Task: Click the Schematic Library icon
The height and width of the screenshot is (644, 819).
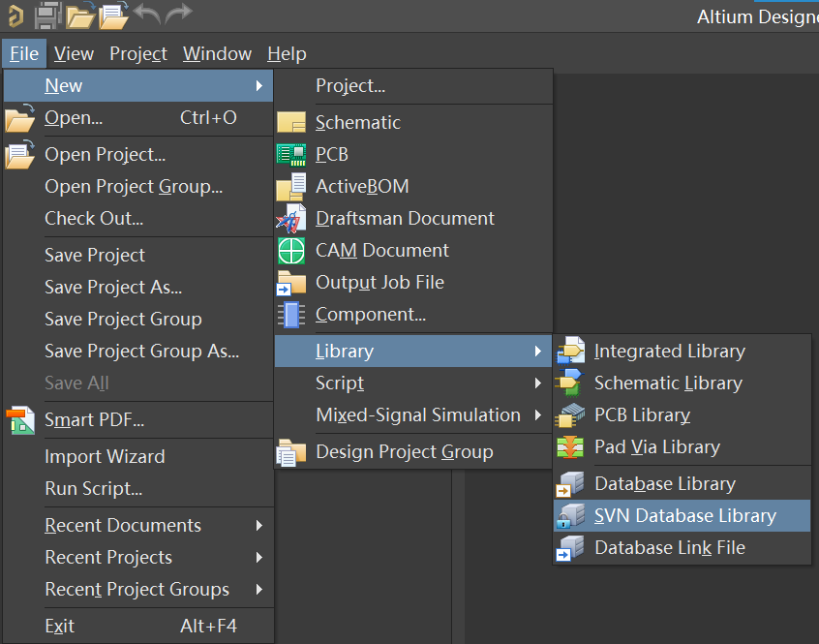Action: pyautogui.click(x=570, y=383)
